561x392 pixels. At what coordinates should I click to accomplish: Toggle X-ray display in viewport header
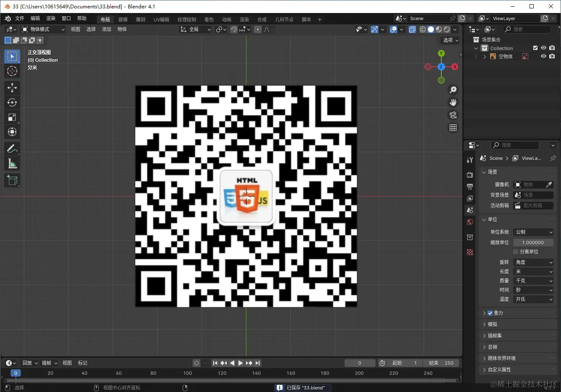point(412,29)
